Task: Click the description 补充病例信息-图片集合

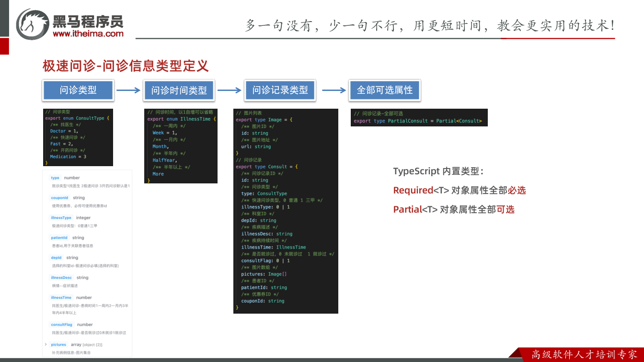Action: [x=71, y=352]
